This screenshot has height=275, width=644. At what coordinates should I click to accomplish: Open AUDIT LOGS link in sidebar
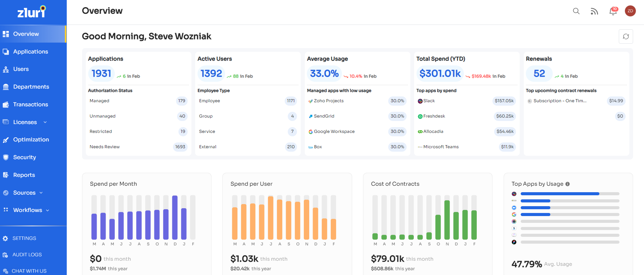click(x=27, y=255)
